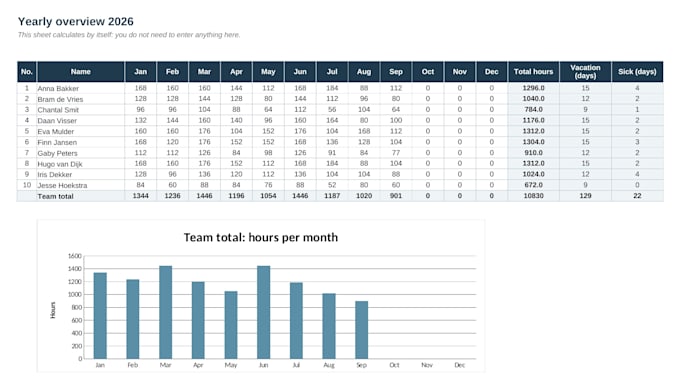The width and height of the screenshot is (680, 388).
Task: Click the 'Oct' x-axis label in chart
Action: click(394, 365)
